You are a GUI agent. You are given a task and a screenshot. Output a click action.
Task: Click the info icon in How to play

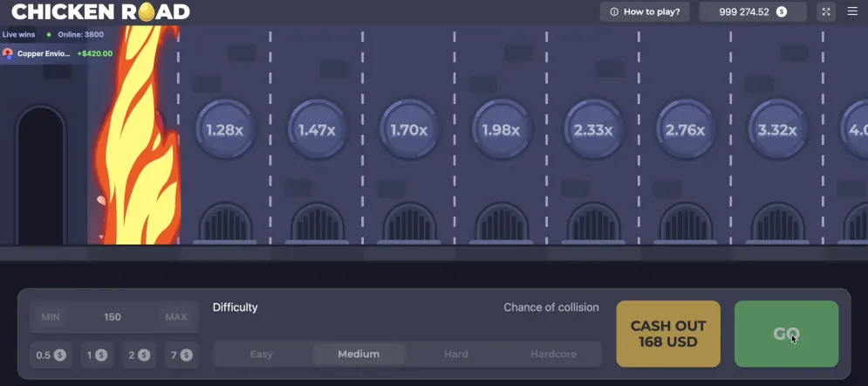pos(614,11)
